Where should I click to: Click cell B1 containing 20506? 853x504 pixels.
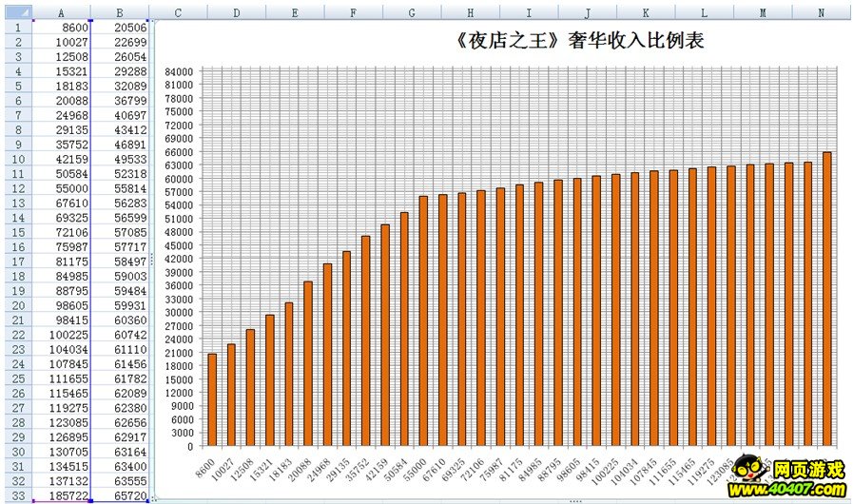[x=120, y=28]
